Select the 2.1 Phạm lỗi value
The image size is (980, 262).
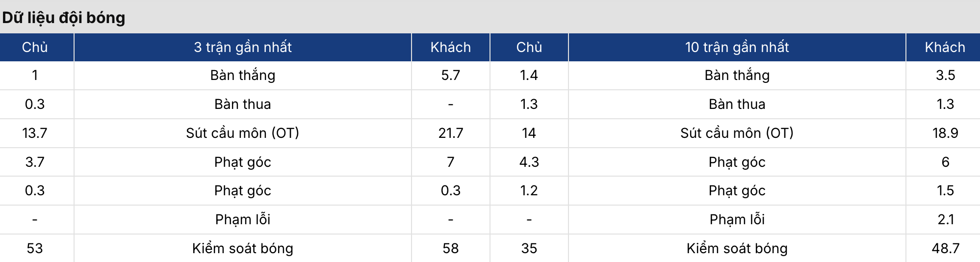click(x=945, y=219)
